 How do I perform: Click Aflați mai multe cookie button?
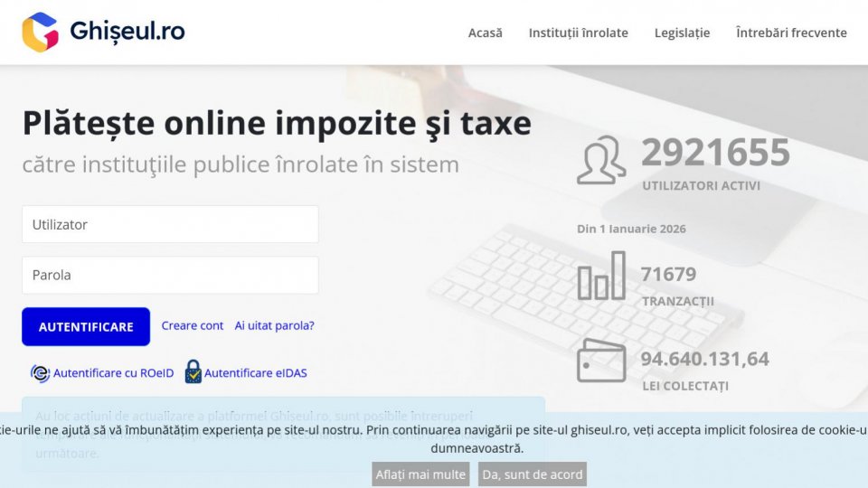tap(420, 474)
